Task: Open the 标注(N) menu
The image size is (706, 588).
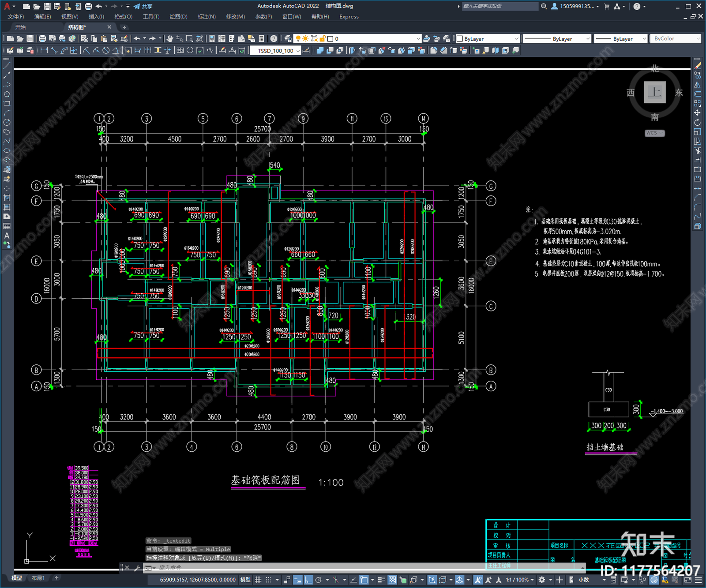Action: tap(207, 17)
